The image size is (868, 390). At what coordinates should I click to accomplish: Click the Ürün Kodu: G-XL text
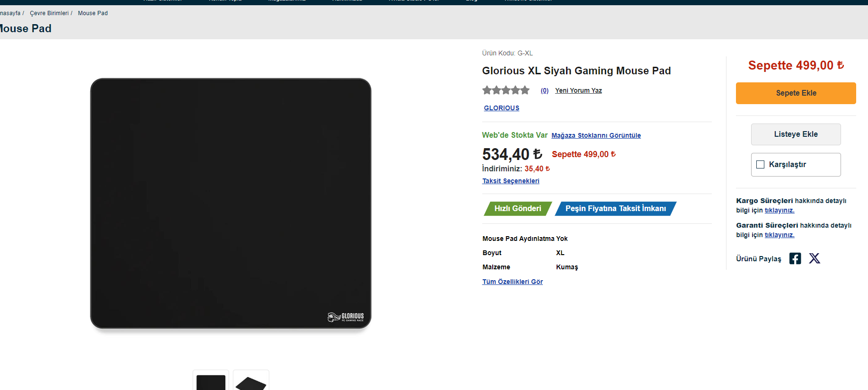pyautogui.click(x=507, y=53)
